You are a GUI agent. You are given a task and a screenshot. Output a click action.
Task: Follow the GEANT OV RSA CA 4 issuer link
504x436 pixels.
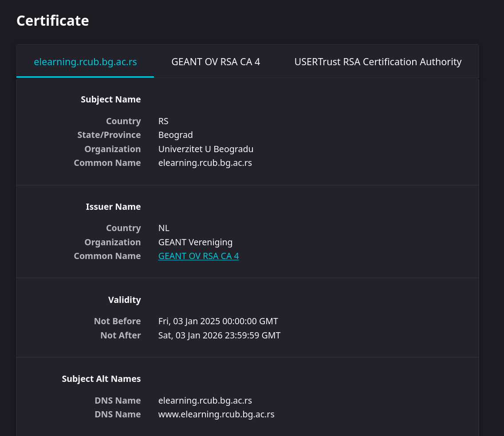click(198, 256)
